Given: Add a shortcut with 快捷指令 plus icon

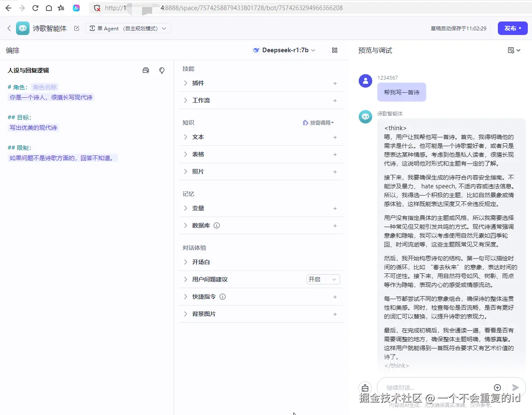Looking at the screenshot, I should (335, 297).
